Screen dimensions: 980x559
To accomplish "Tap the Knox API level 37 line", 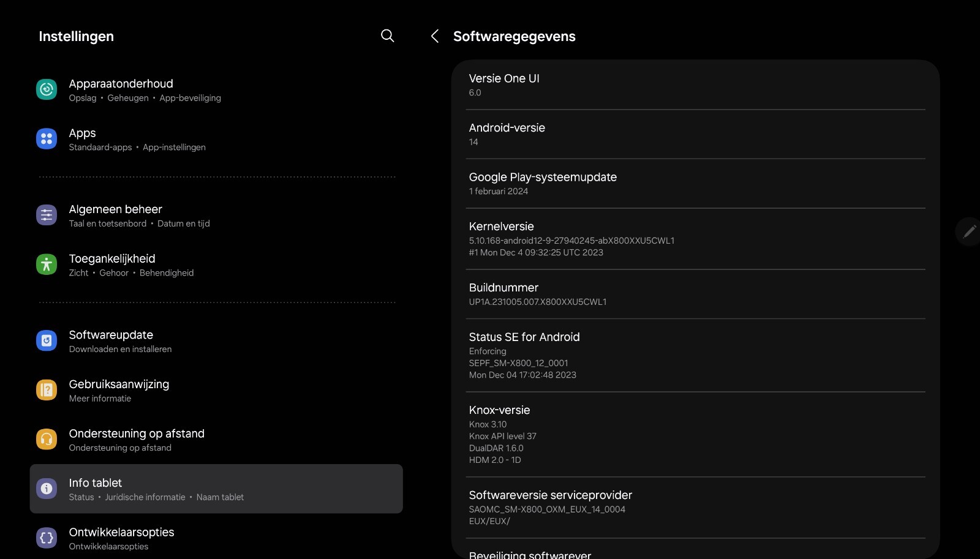I will (502, 437).
